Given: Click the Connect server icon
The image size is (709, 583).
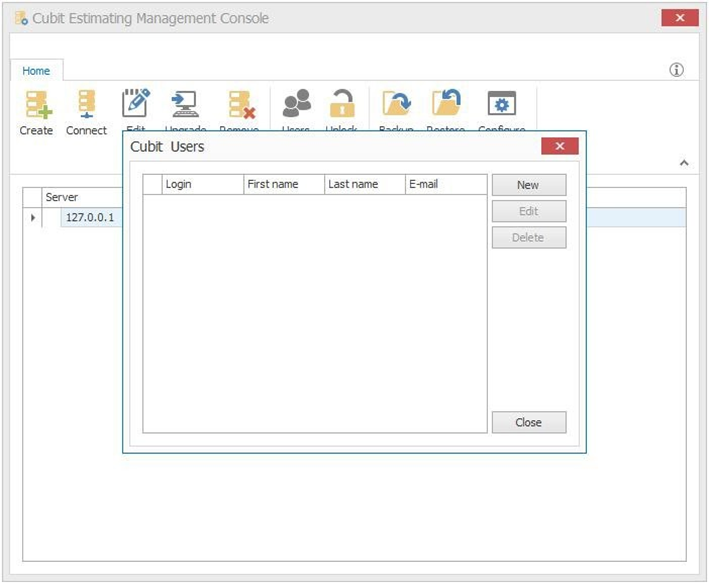Looking at the screenshot, I should (x=86, y=104).
